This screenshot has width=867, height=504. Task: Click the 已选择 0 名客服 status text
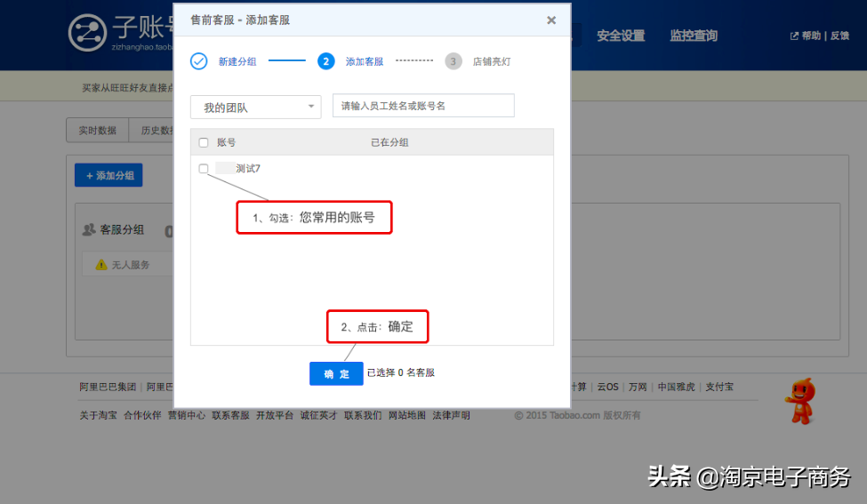(401, 372)
